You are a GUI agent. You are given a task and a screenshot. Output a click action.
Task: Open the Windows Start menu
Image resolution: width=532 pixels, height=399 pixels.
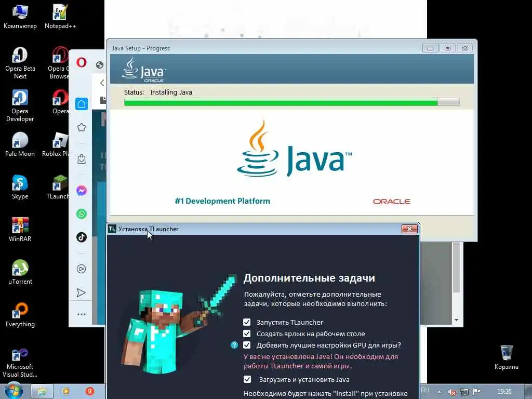[14, 391]
